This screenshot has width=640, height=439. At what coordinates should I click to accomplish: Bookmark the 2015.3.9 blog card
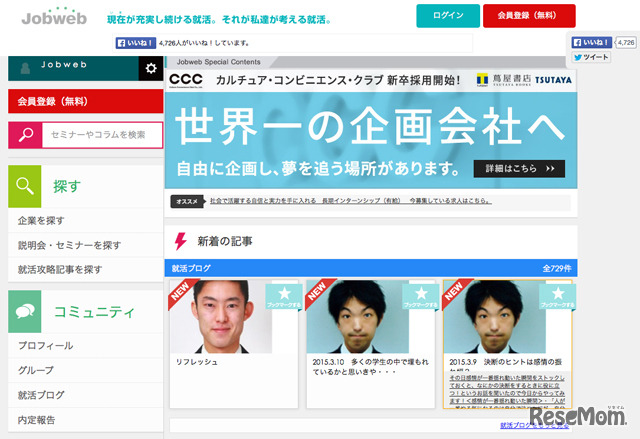557,297
